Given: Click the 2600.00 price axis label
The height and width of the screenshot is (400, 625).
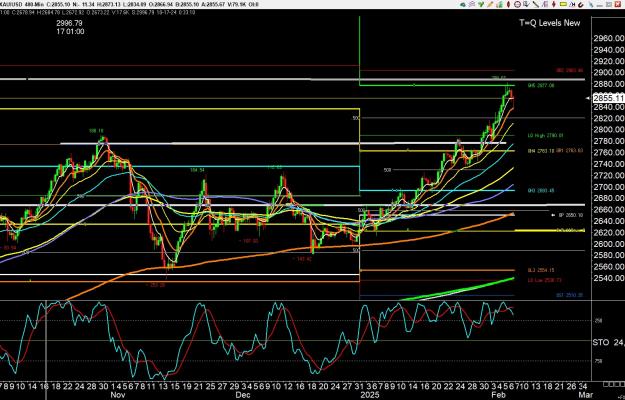Looking at the screenshot, I should click(x=609, y=243).
